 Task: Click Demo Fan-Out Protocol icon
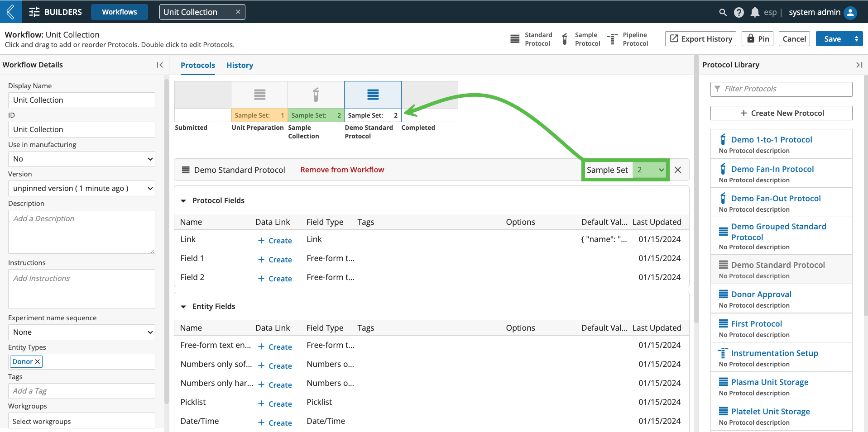point(723,198)
